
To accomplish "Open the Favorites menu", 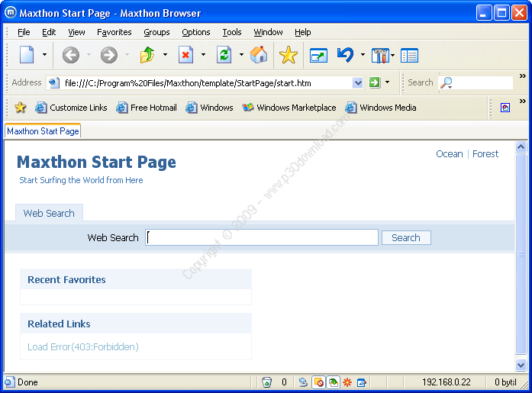I will click(114, 32).
